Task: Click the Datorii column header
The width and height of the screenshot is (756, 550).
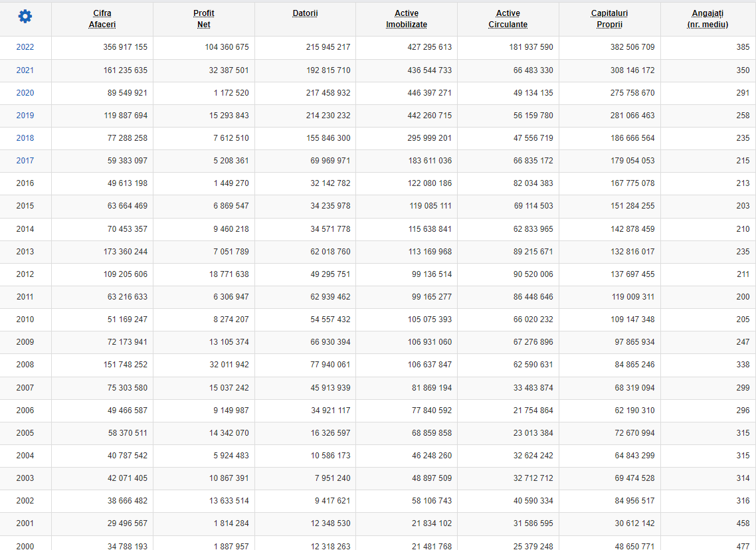Action: click(305, 13)
